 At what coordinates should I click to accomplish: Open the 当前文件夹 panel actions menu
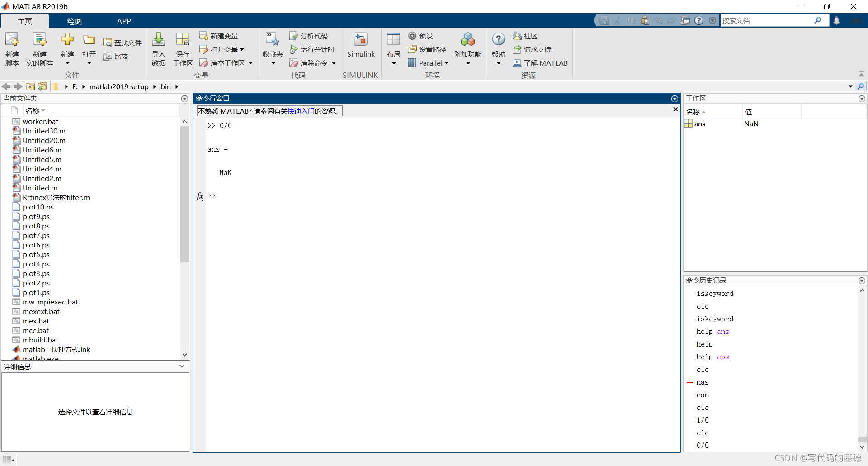coord(184,99)
